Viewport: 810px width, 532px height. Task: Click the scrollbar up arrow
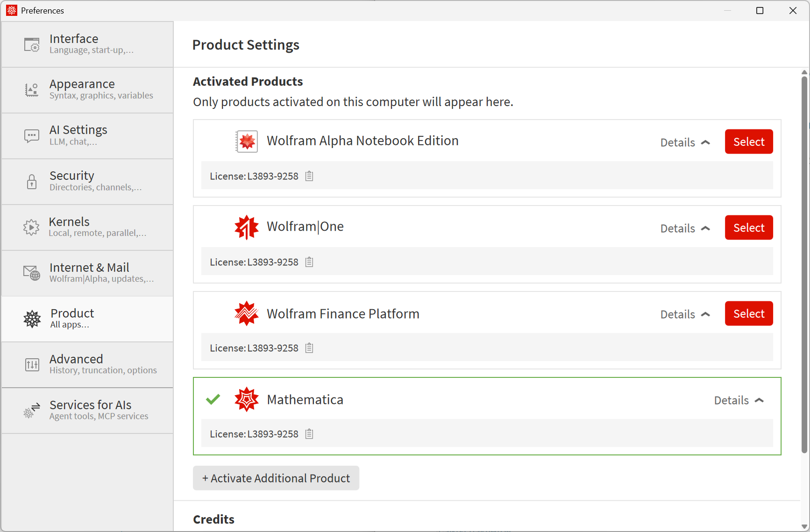click(x=804, y=72)
